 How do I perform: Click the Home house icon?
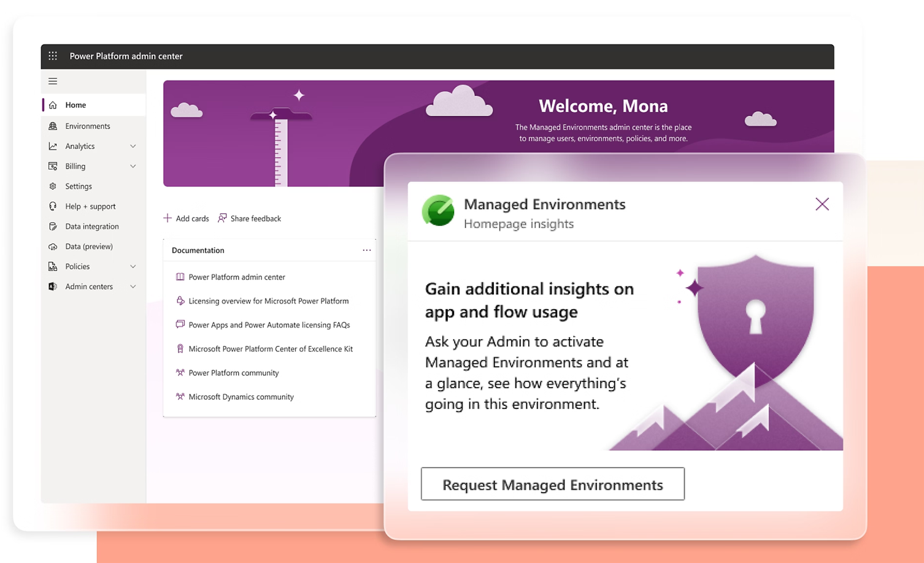pyautogui.click(x=53, y=105)
